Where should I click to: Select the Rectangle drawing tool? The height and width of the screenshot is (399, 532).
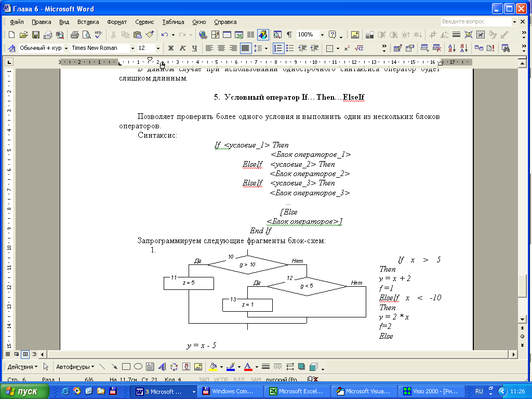pos(126,367)
